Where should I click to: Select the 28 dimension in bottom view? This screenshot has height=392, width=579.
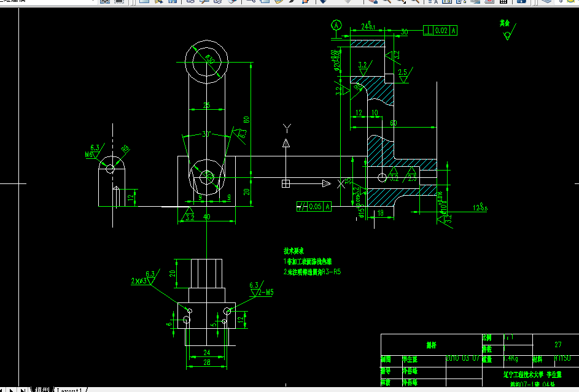coord(207,363)
